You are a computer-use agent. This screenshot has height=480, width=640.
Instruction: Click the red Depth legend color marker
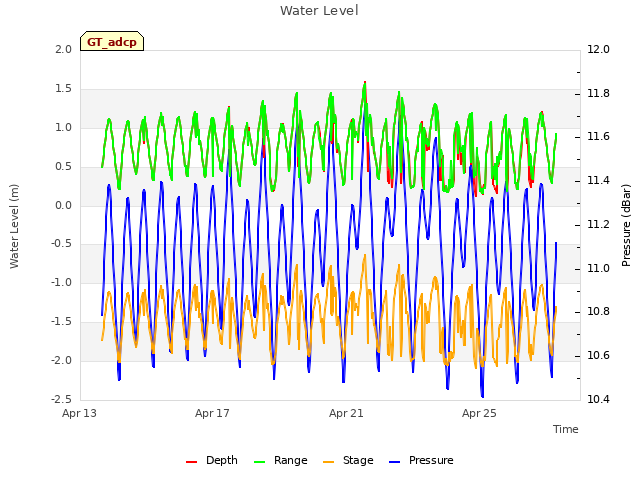[x=191, y=462]
